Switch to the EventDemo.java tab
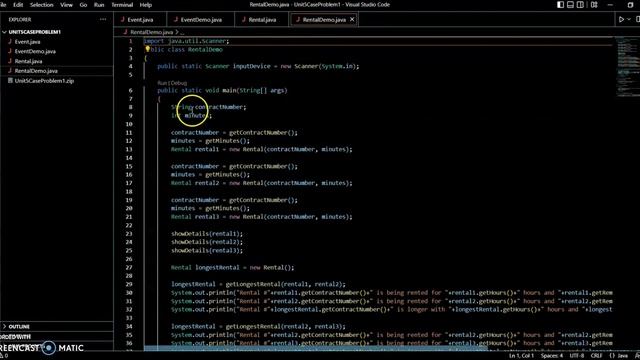The height and width of the screenshot is (360, 640). tap(201, 20)
